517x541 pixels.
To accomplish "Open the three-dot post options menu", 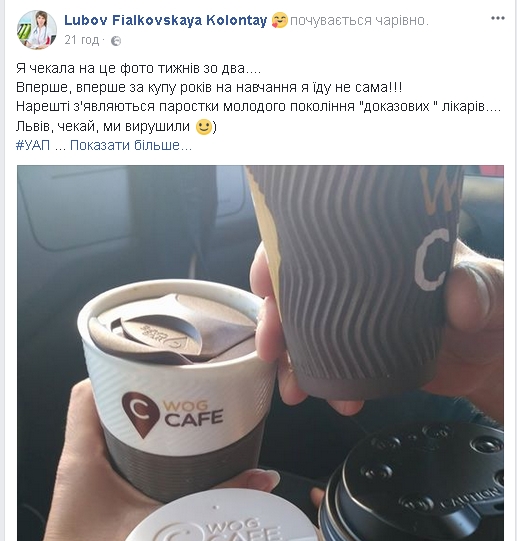I will [x=497, y=18].
